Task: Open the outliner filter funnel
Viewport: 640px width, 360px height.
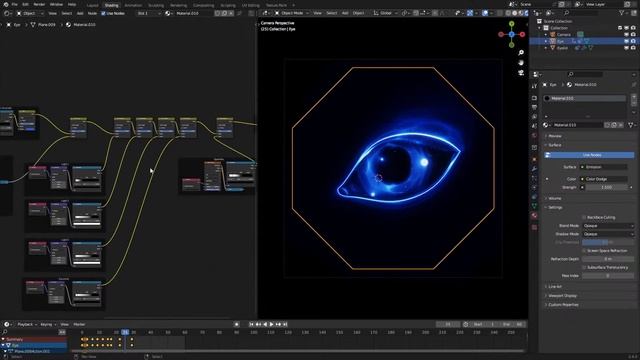Action: (622, 13)
